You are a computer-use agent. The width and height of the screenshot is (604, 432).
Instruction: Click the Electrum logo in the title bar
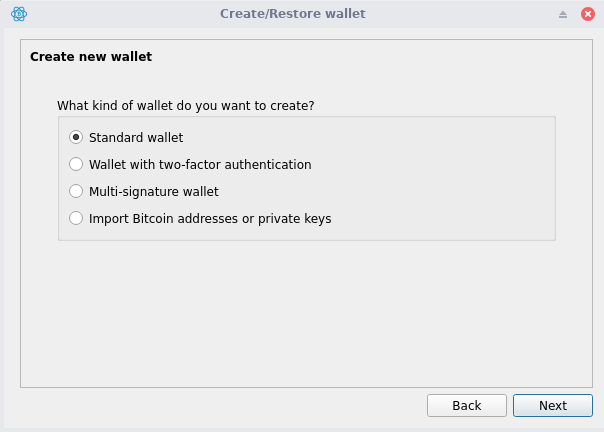coord(18,14)
